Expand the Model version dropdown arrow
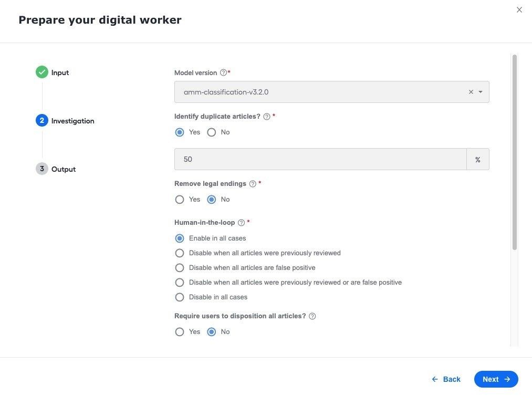The width and height of the screenshot is (532, 396). pos(481,92)
